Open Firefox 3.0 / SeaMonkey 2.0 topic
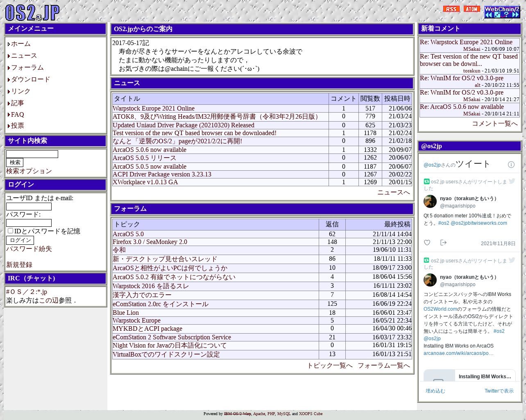Viewport: 526px width, 420px height. click(x=150, y=242)
